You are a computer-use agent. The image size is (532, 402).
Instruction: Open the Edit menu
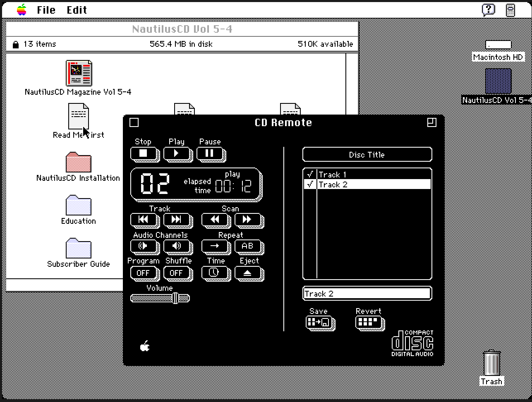[77, 10]
